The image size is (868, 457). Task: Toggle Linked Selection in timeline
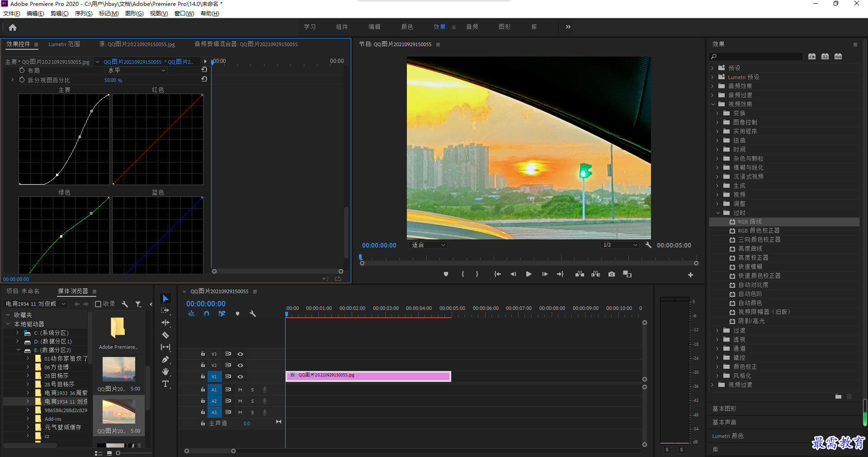(x=222, y=314)
